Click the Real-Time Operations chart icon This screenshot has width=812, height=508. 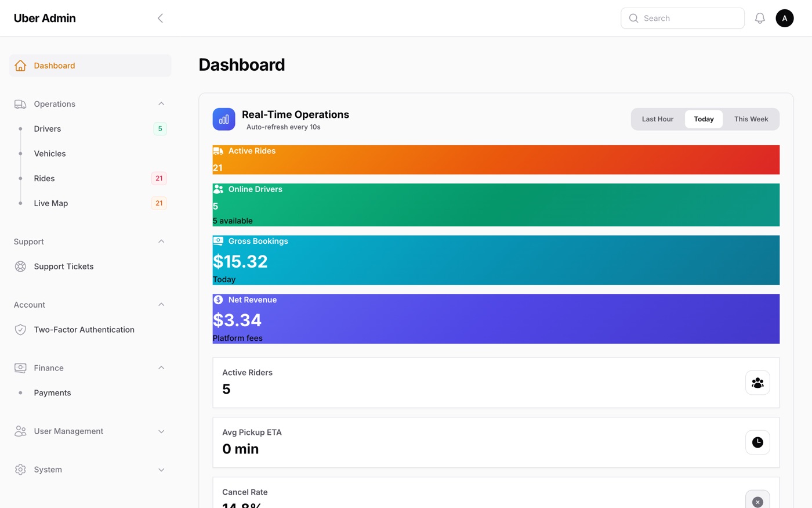pos(224,119)
